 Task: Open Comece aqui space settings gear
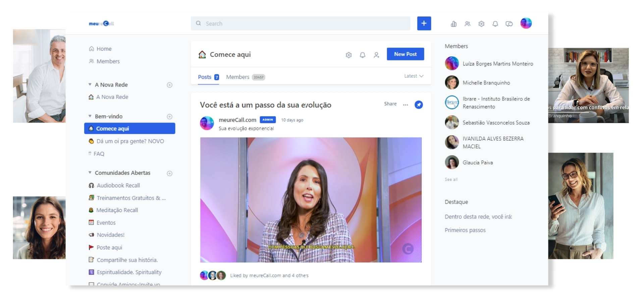point(348,55)
